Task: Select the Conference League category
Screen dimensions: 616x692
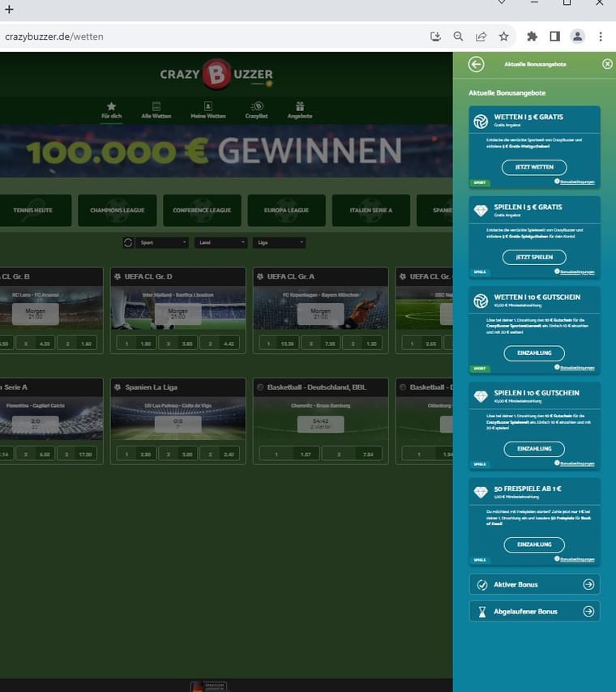Action: [x=203, y=211]
